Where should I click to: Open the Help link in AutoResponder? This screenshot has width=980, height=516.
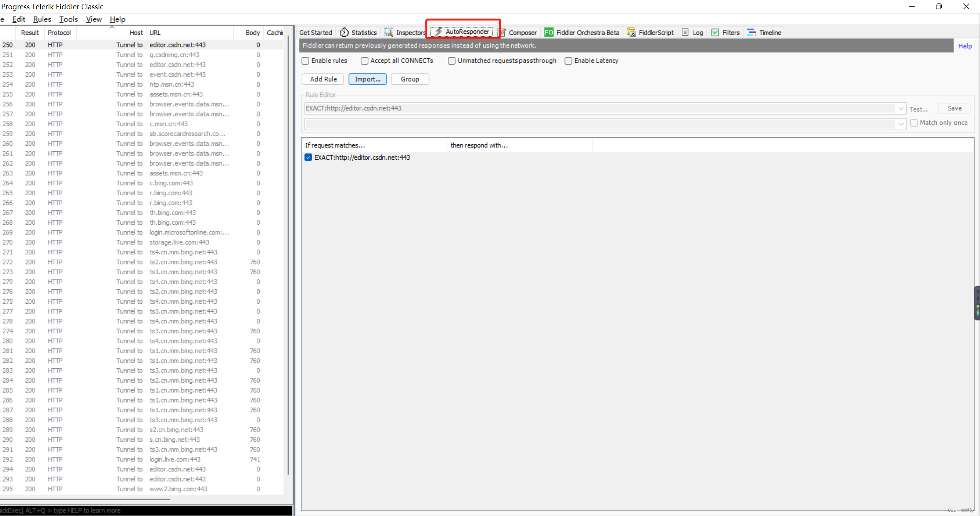coord(965,46)
